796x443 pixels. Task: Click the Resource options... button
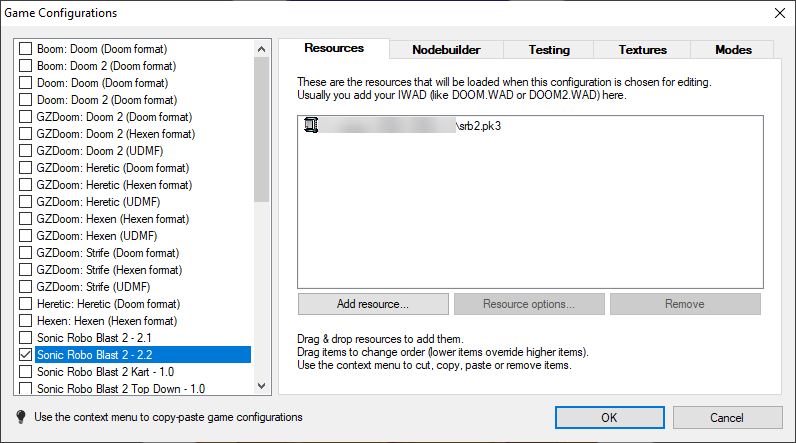click(x=529, y=304)
